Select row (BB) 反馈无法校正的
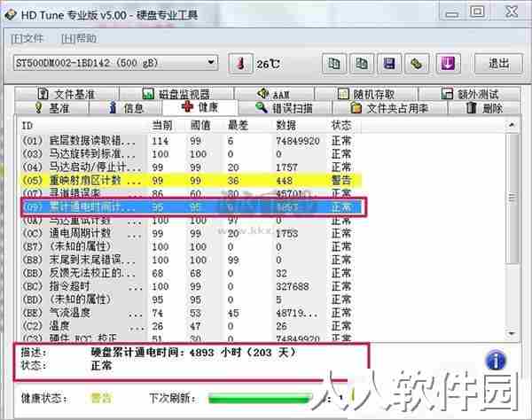 (190, 273)
